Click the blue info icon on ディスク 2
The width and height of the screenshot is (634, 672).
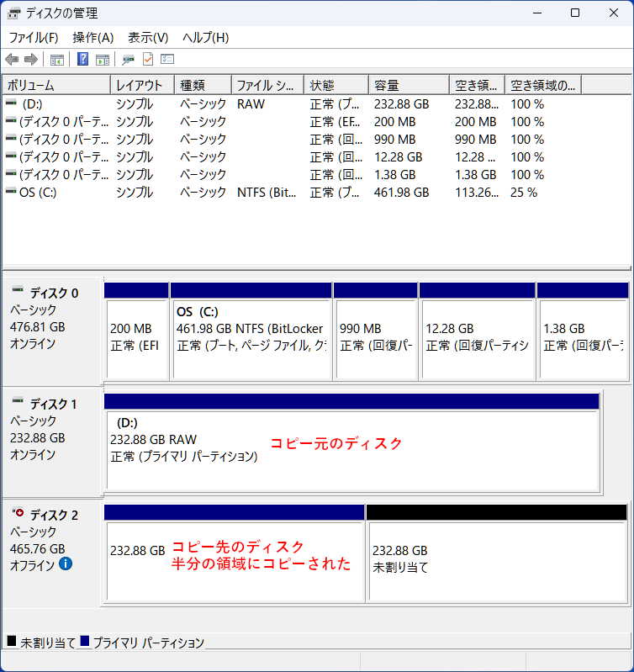point(66,564)
